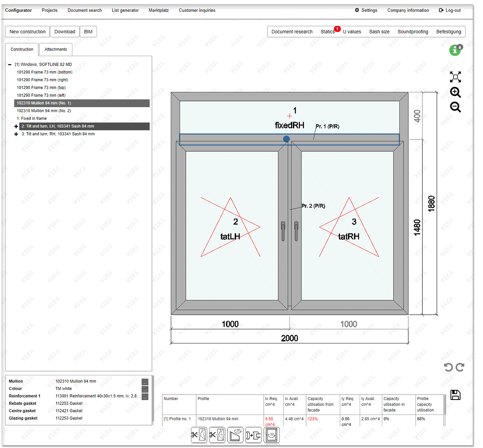Switch to the Construction tab
The width and height of the screenshot is (483, 448).
point(22,49)
